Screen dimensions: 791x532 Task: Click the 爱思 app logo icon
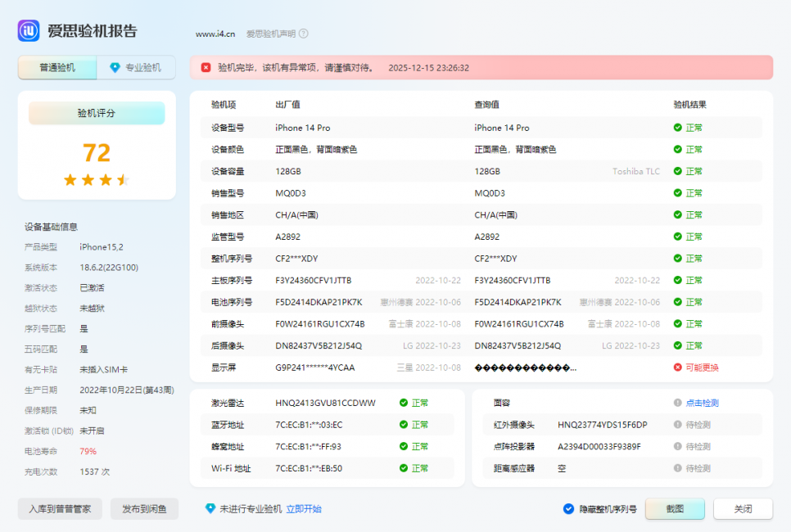coord(29,31)
